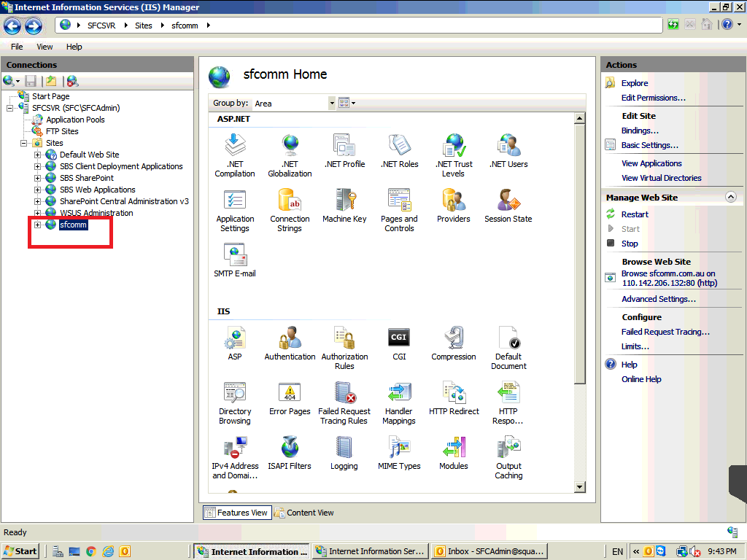
Task: Open the Modules feature
Action: 454,453
